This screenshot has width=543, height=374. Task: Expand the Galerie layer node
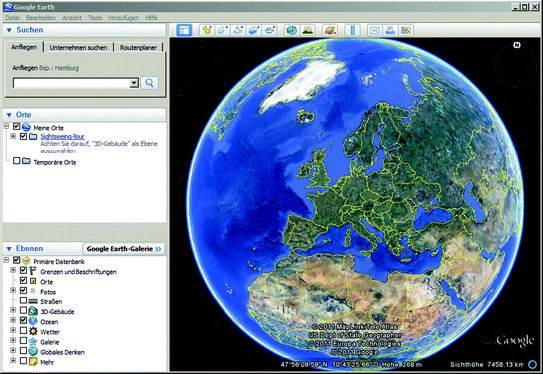point(13,341)
